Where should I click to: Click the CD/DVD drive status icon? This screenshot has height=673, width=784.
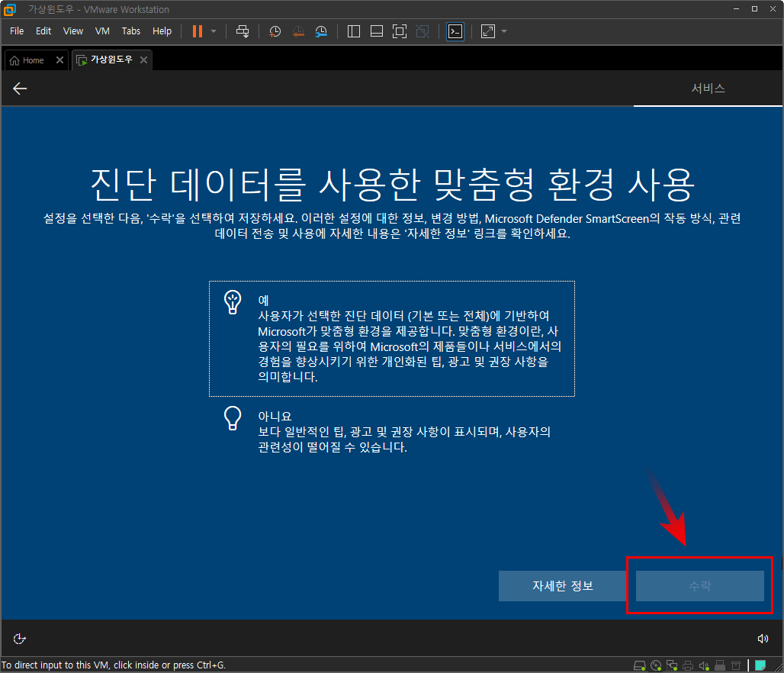[656, 665]
